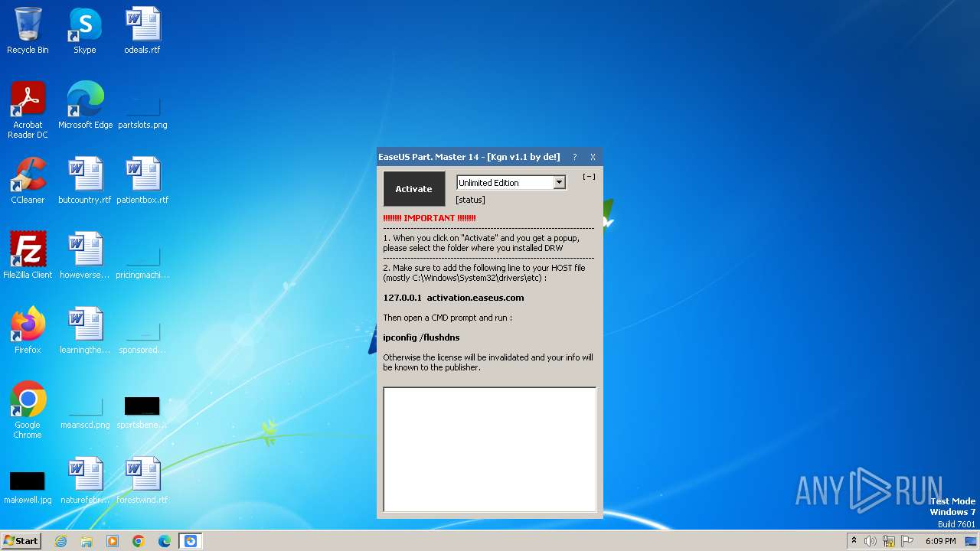
Task: Open Windows Media Player taskbar icon
Action: 113,541
